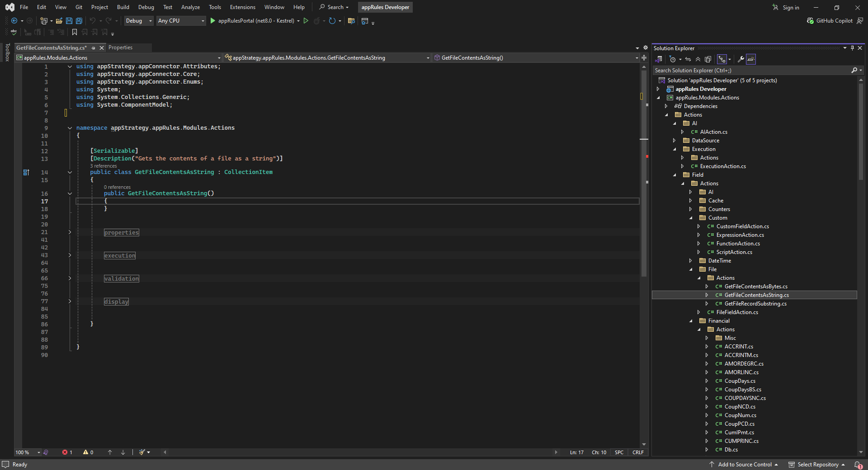Click Pending Changes Filter clock icon
This screenshot has height=470, width=868.
click(672, 59)
